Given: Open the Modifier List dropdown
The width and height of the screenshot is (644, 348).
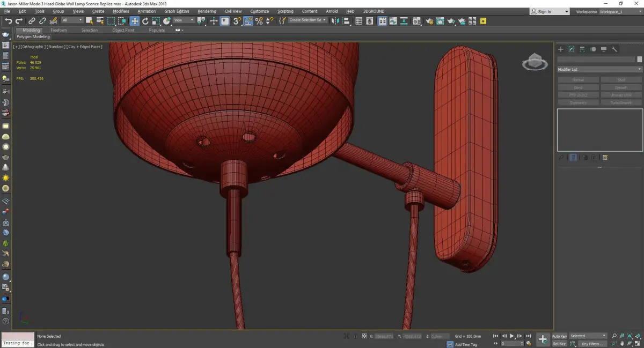Looking at the screenshot, I should click(x=599, y=69).
